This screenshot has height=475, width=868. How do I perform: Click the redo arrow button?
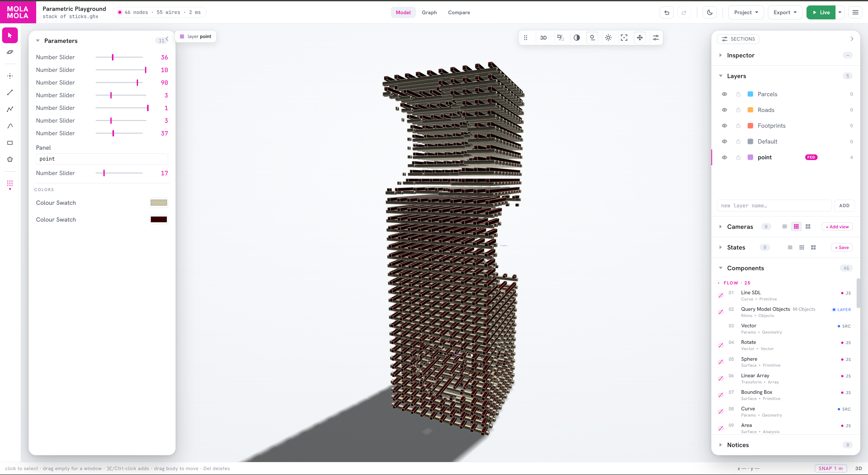click(x=684, y=12)
